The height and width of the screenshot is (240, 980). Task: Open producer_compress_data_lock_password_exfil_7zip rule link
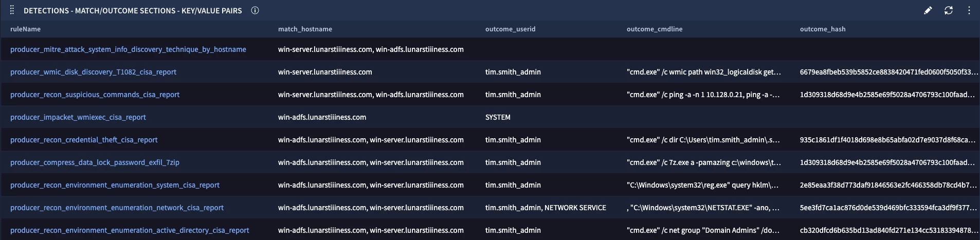95,162
